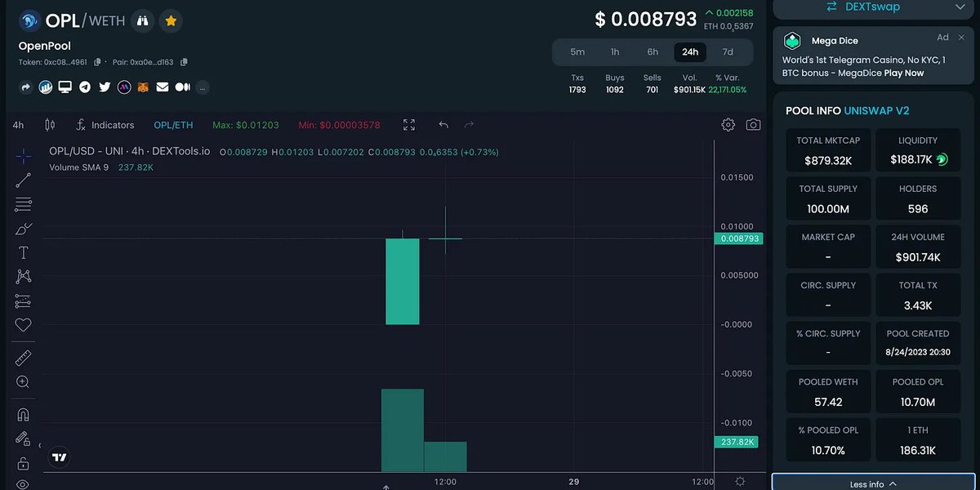
Task: Switch the chart to OPL/ETH pricing
Action: [x=173, y=125]
